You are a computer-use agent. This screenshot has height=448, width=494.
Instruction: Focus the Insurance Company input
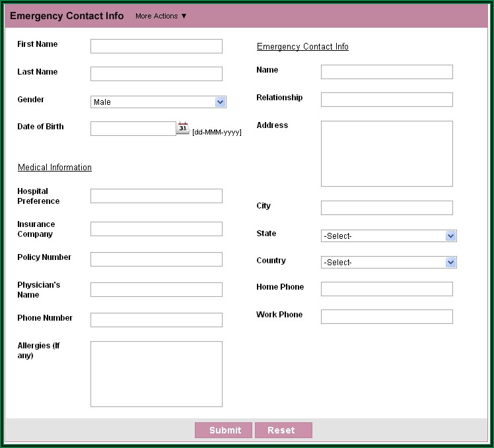tap(156, 229)
